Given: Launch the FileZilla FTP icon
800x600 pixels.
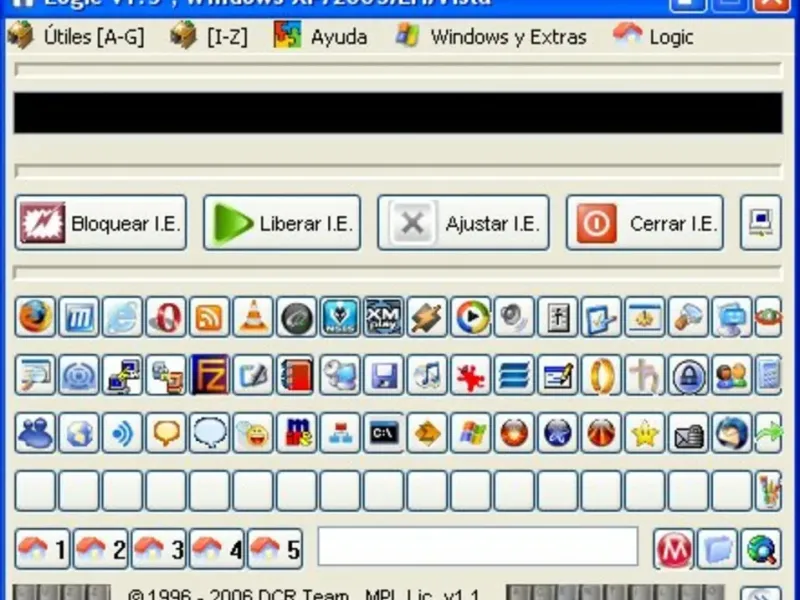Looking at the screenshot, I should 209,375.
